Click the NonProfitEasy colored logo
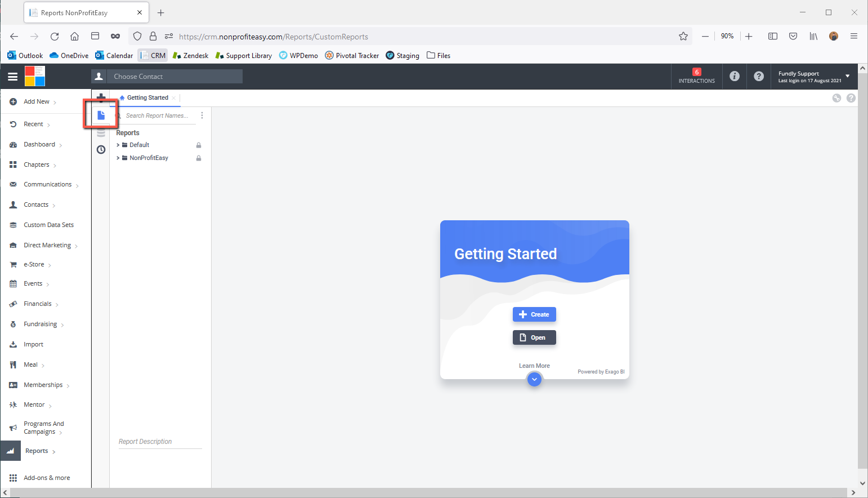This screenshot has height=498, width=868. 35,76
